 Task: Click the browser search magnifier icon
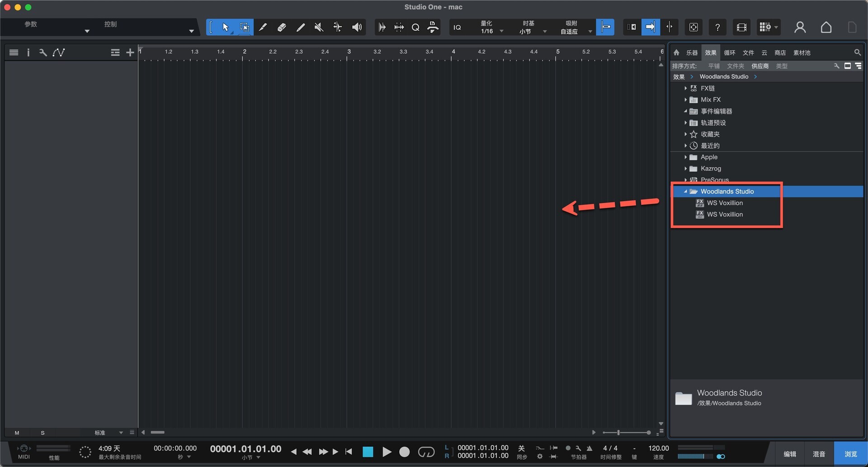click(x=857, y=52)
